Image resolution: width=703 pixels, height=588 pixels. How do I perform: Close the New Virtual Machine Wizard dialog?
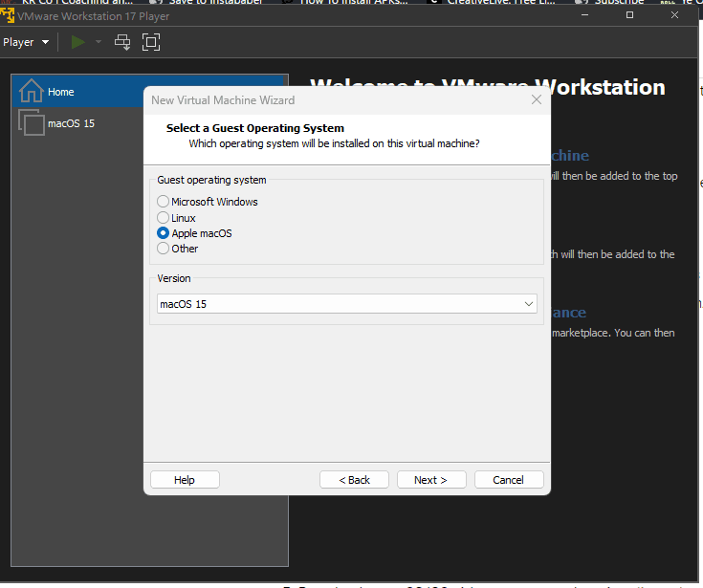[x=537, y=99]
